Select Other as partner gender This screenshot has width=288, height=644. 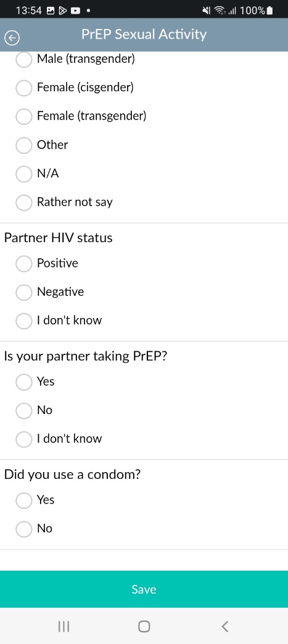point(24,145)
